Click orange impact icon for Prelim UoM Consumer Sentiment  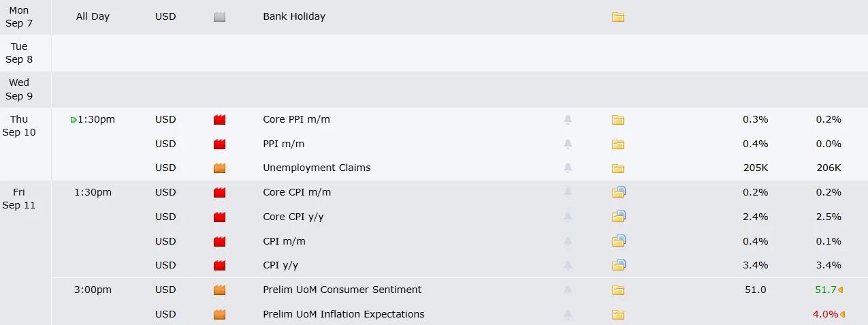point(219,290)
